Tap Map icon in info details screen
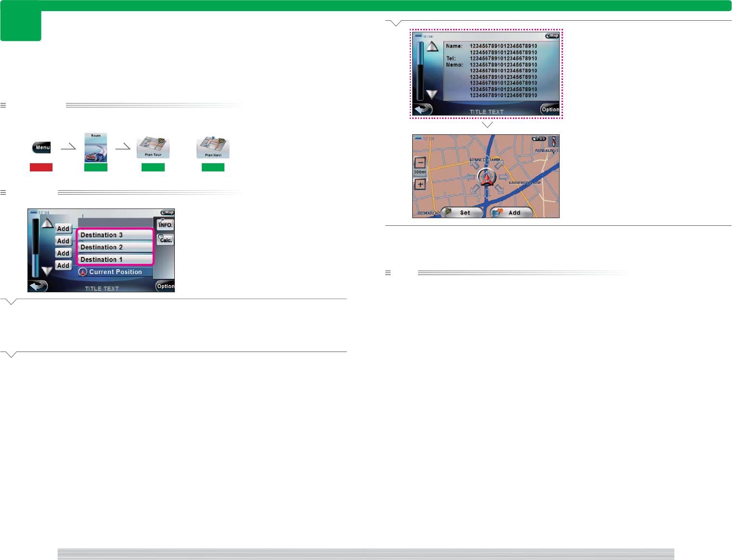The width and height of the screenshot is (732, 560). pos(552,36)
